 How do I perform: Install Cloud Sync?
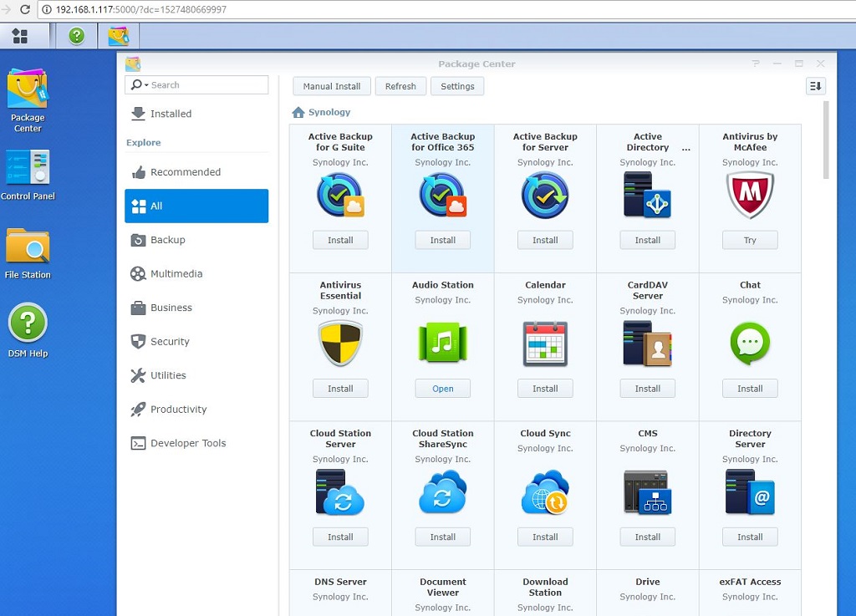pyautogui.click(x=545, y=537)
